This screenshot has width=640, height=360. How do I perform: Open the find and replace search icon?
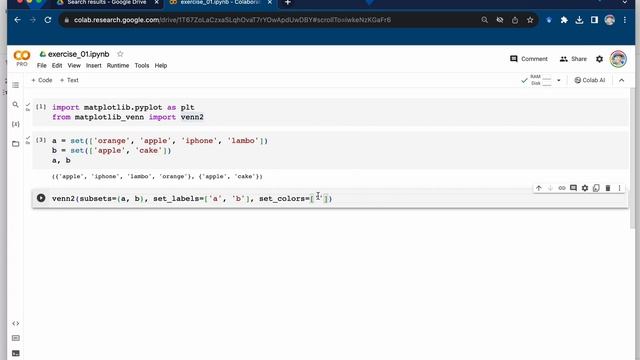[16, 104]
